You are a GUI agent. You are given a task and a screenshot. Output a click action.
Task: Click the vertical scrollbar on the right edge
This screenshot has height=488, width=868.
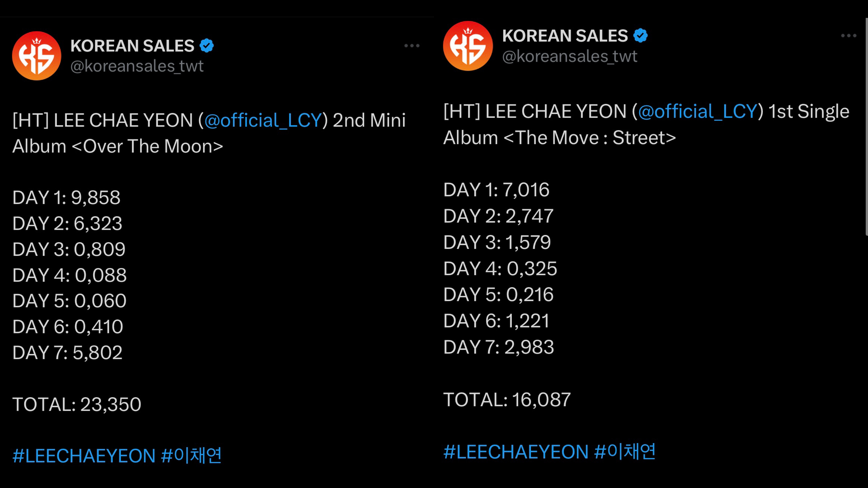point(866,127)
